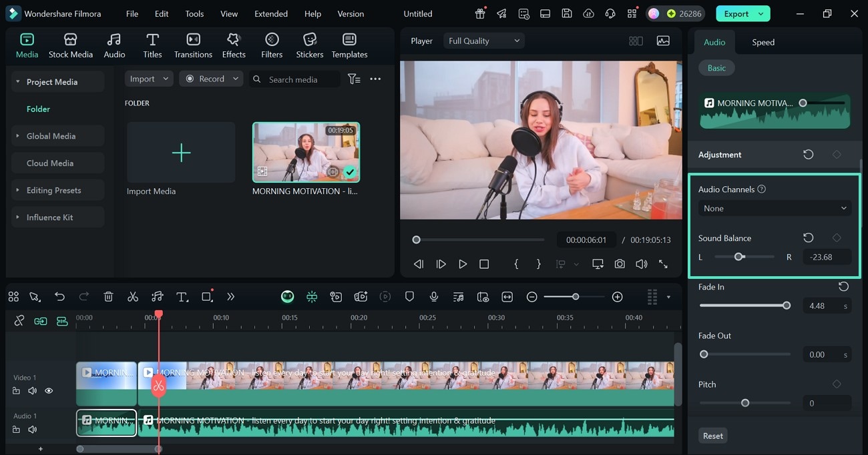Open the Templates tab
The width and height of the screenshot is (868, 455).
tap(349, 45)
